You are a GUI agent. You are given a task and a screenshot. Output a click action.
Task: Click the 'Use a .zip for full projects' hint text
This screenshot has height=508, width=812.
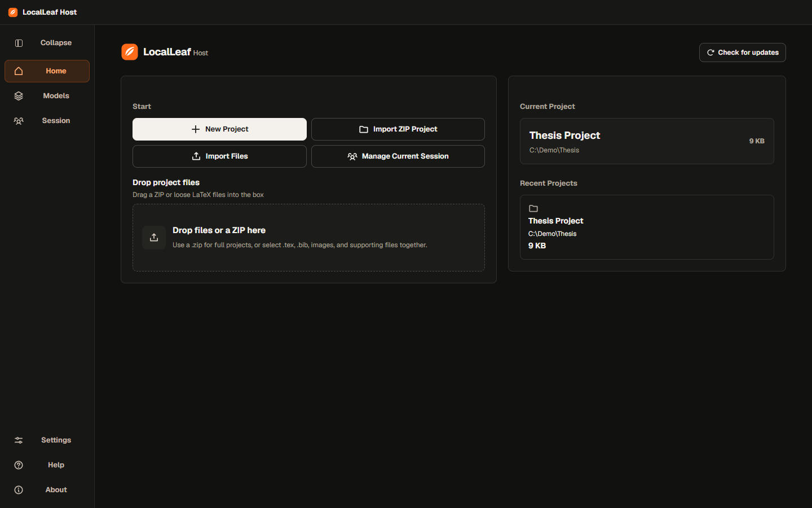click(299, 245)
